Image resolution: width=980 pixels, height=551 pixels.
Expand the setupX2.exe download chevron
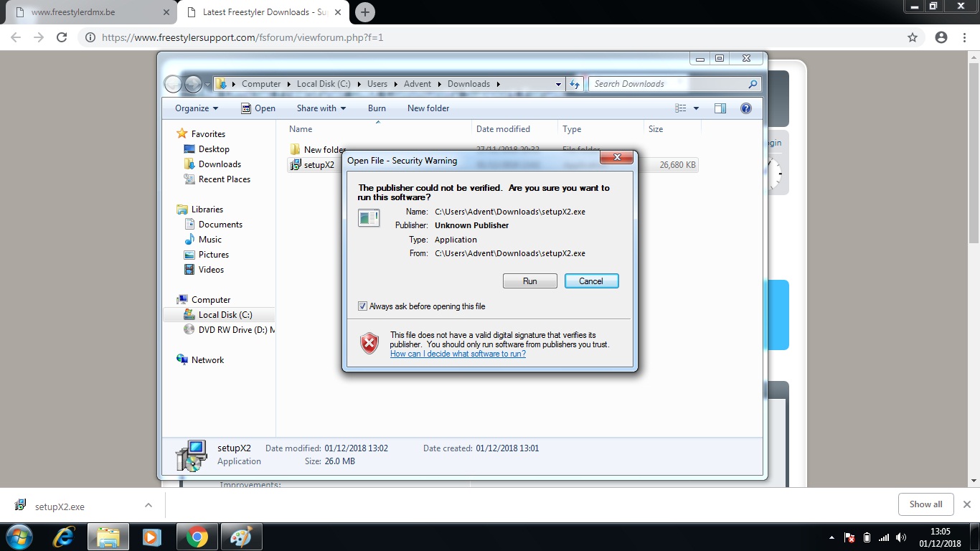point(149,504)
